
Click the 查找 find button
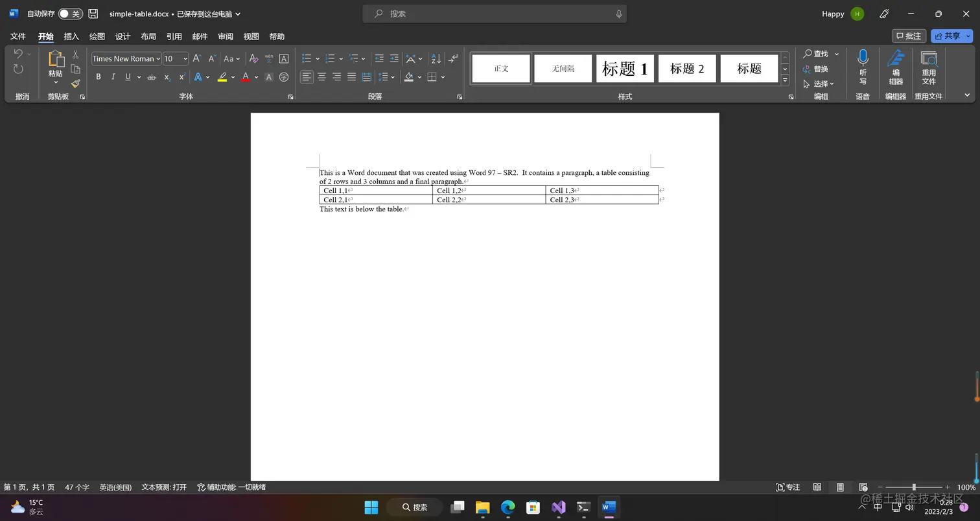coord(815,54)
